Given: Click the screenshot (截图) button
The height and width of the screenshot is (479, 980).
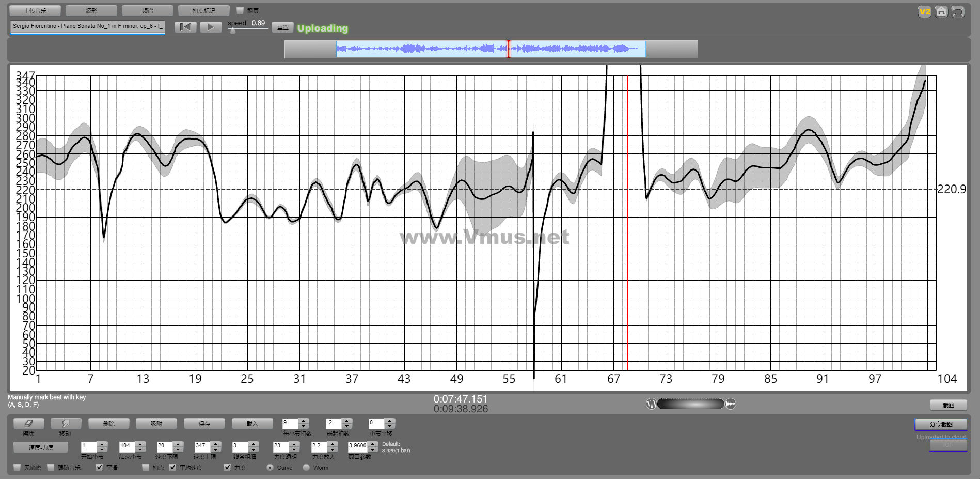Looking at the screenshot, I should [x=949, y=405].
